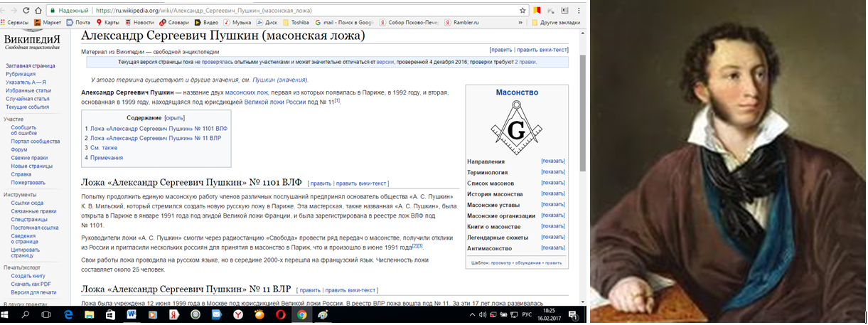Expand the Терминология section with показать
Screen dimensions: 868x325
[552, 172]
